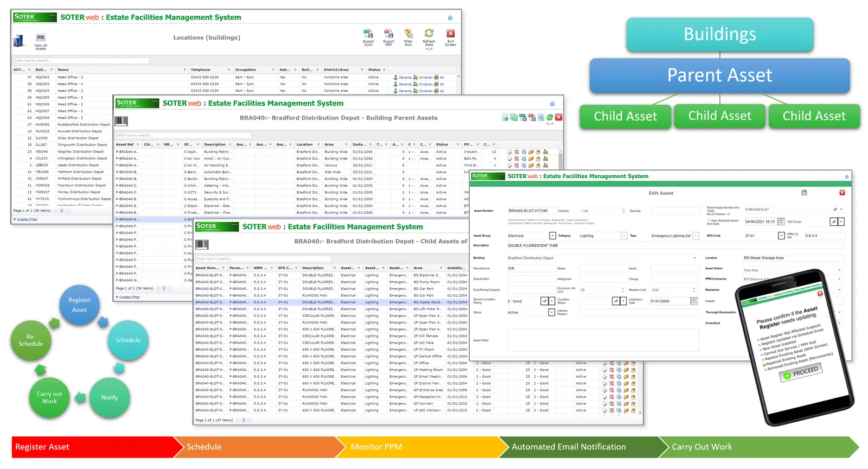Screen dimensions: 868x469
Task: Click Export XLSX in Locations window
Action: [368, 37]
